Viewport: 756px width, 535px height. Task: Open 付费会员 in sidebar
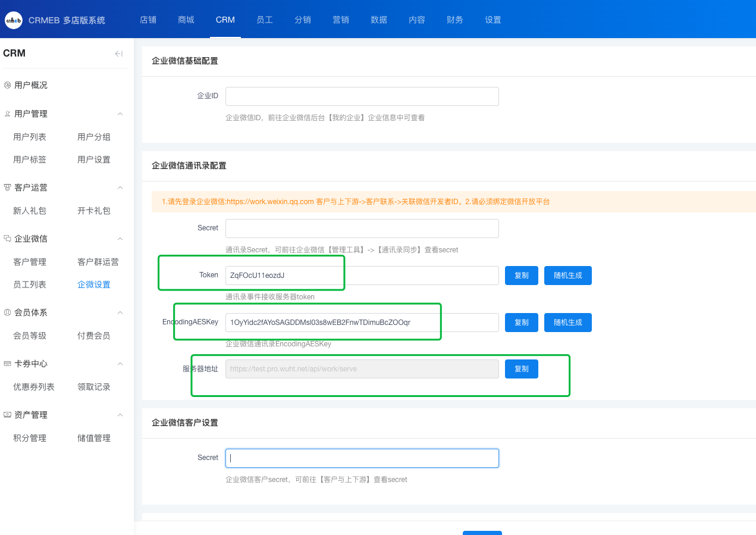click(x=94, y=336)
